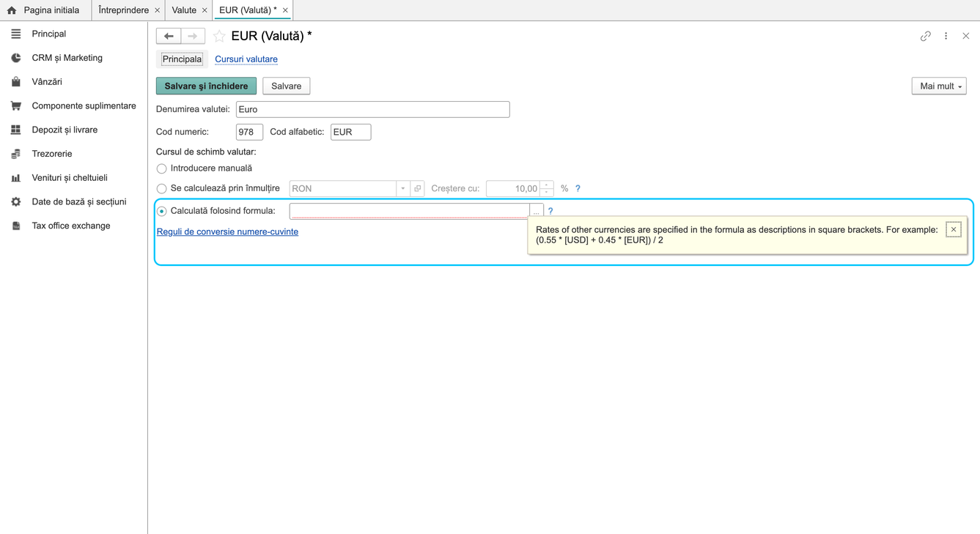Click the Cod numeric input field
This screenshot has width=980, height=534.
(249, 133)
